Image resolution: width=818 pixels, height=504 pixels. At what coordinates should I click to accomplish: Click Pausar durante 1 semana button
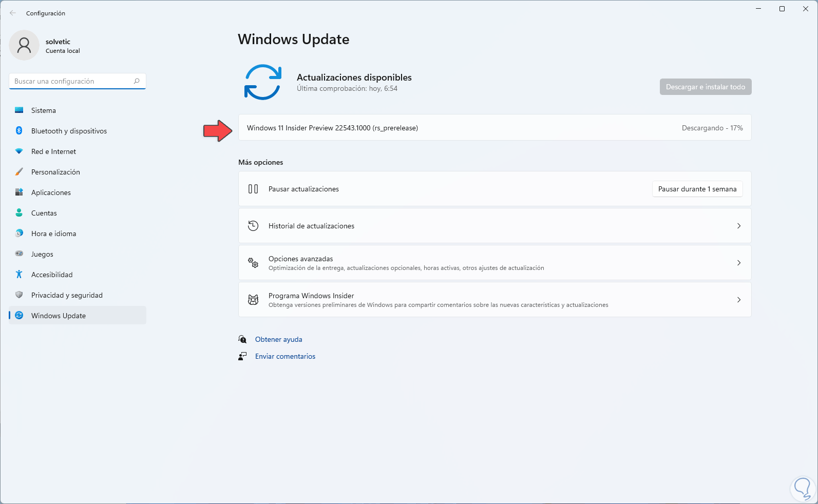pos(697,189)
